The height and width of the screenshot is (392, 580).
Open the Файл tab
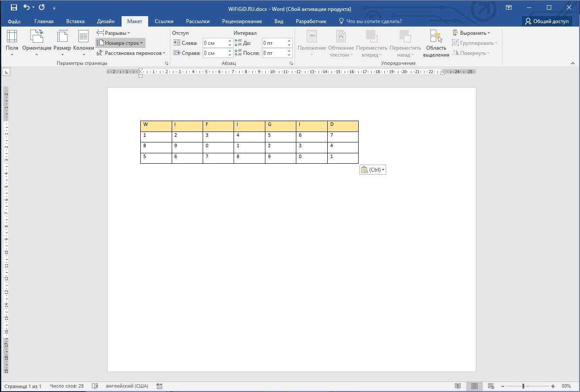[14, 21]
